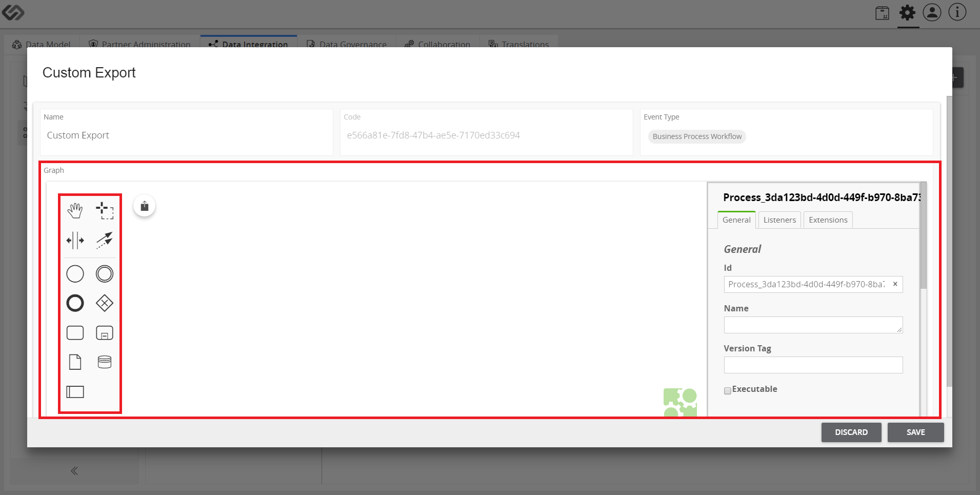980x495 pixels.
Task: Activate the global connect tool
Action: tap(105, 240)
